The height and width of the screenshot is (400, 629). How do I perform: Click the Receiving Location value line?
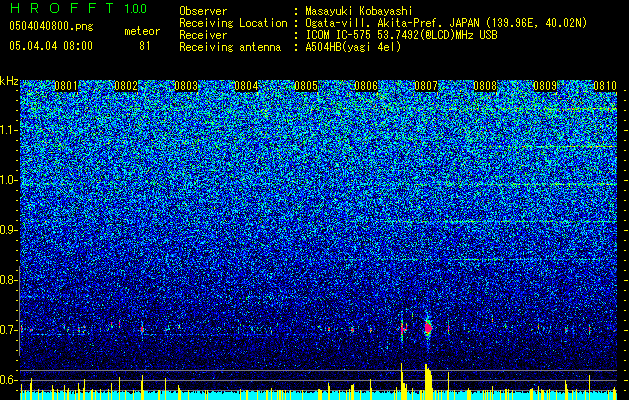[446, 23]
